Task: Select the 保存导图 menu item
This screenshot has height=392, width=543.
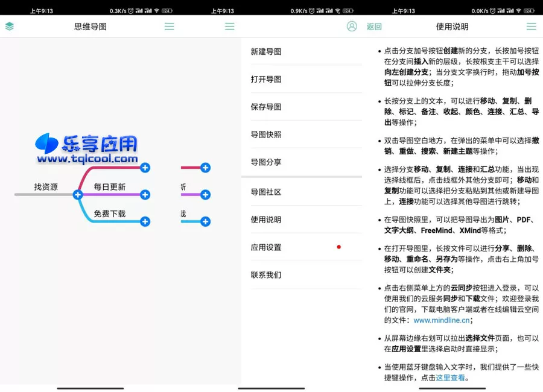Action: 266,107
